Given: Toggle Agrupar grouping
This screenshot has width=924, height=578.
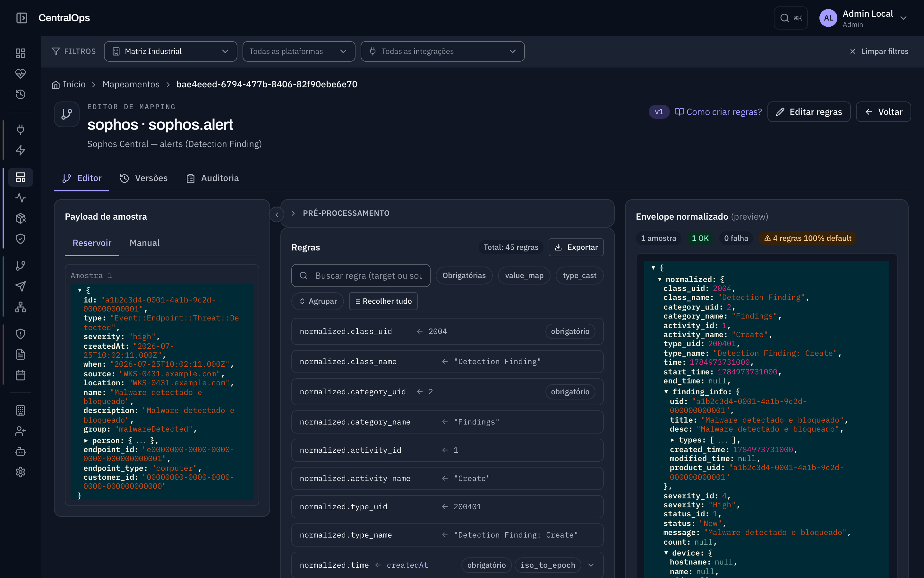Looking at the screenshot, I should [318, 301].
